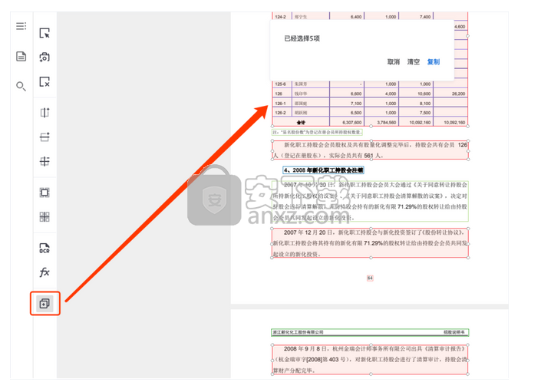
Task: Select heading 4、2008年新化职工持股会注销
Action: coord(323,170)
